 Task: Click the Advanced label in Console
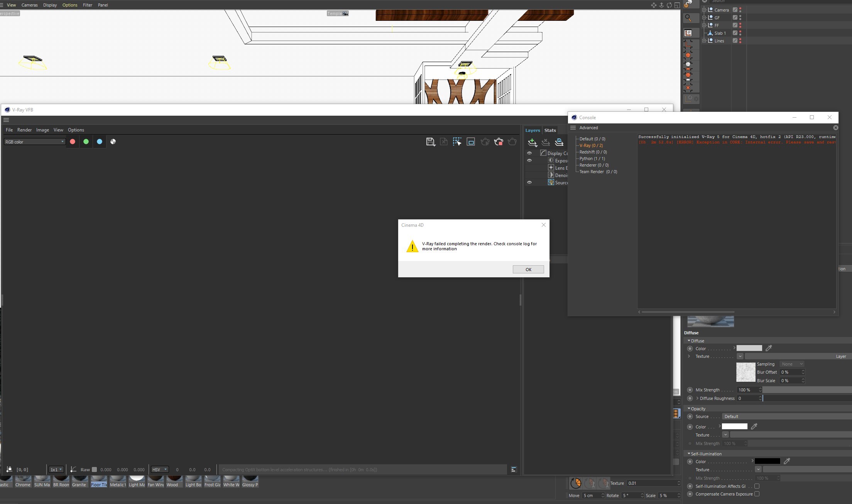[588, 128]
